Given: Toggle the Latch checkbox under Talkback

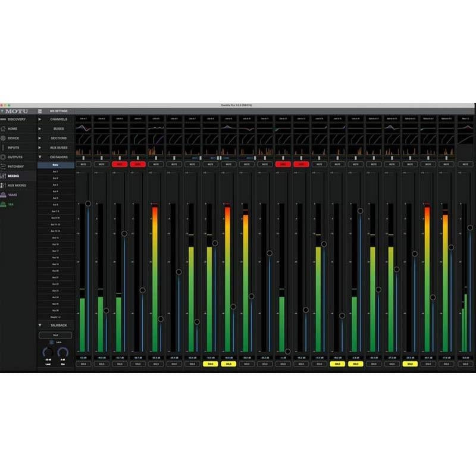Looking at the screenshot, I should click(x=51, y=343).
